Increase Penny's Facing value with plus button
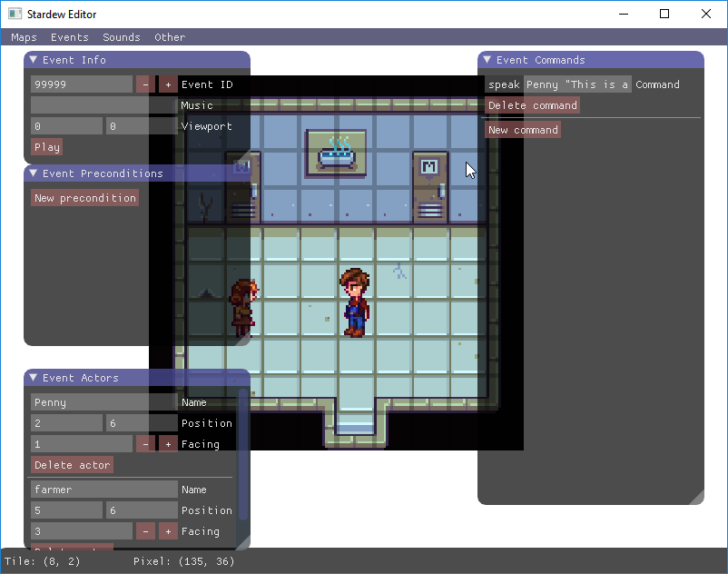The width and height of the screenshot is (728, 574). pos(168,444)
